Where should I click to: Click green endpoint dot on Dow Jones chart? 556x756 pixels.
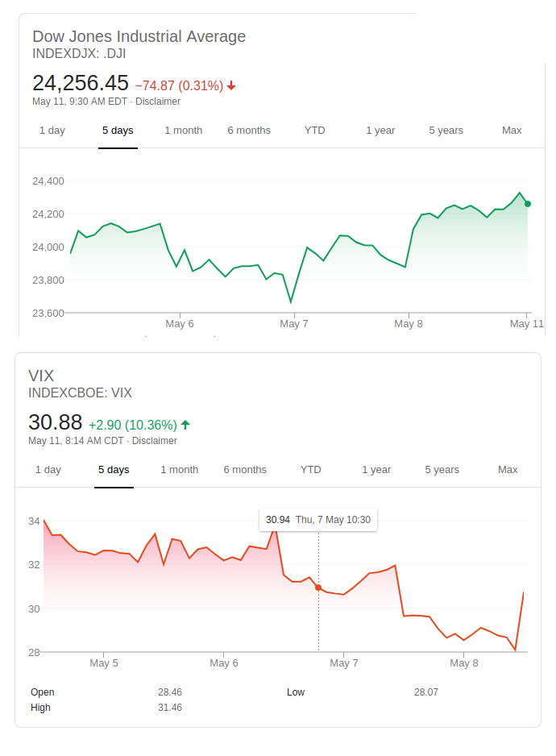[528, 204]
